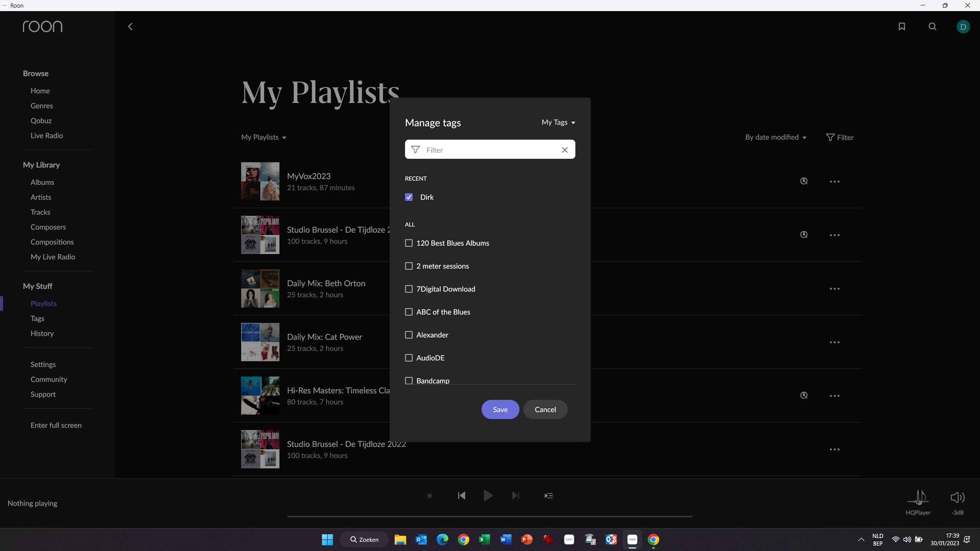
Task: Click the bookmark icon in top bar
Action: coord(902,26)
